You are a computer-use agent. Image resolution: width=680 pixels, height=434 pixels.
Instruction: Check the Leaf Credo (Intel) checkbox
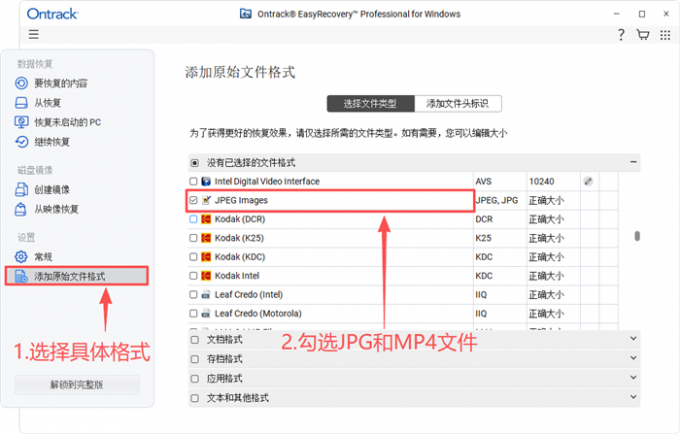[193, 295]
